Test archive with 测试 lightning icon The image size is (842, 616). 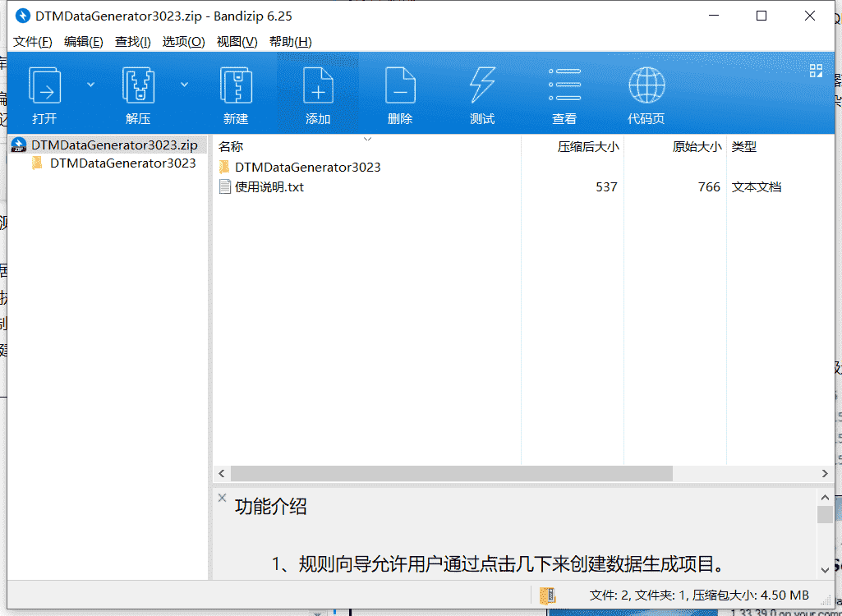click(482, 85)
